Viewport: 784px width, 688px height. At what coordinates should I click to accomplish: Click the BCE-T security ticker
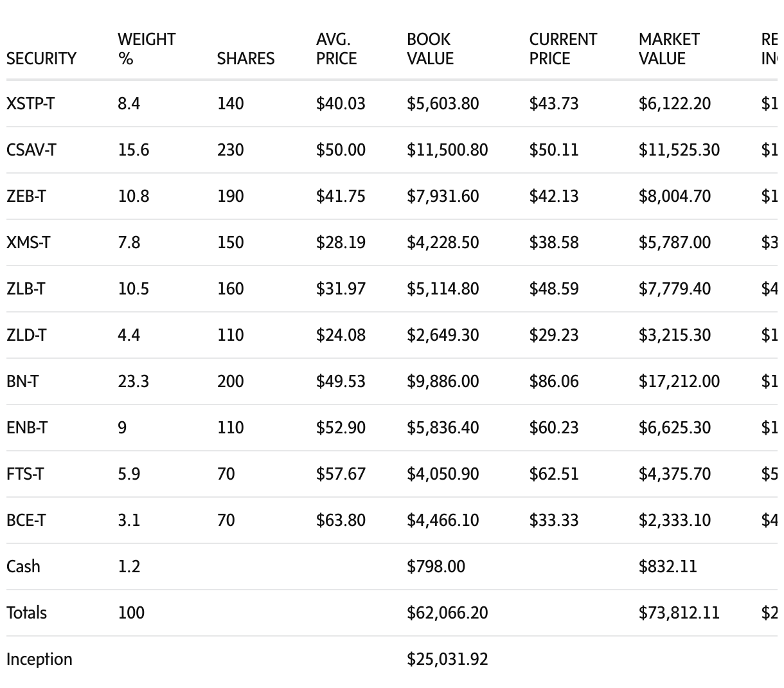click(26, 520)
